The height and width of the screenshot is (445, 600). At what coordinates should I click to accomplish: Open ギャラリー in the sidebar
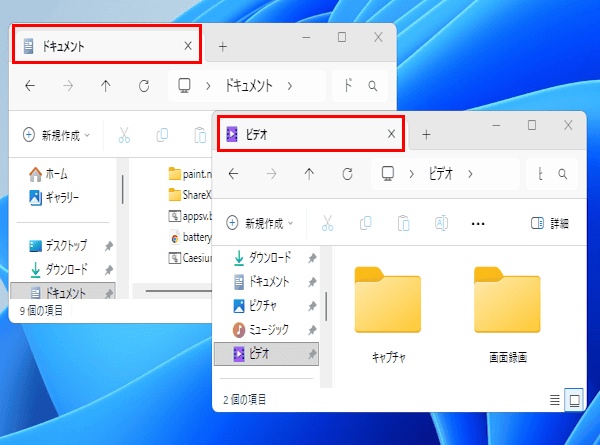click(x=54, y=197)
